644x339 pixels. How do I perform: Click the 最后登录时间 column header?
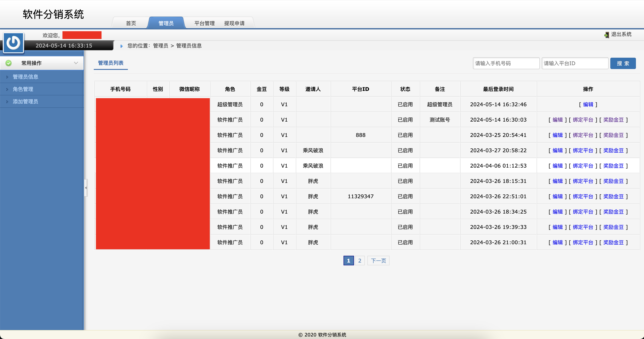point(498,89)
